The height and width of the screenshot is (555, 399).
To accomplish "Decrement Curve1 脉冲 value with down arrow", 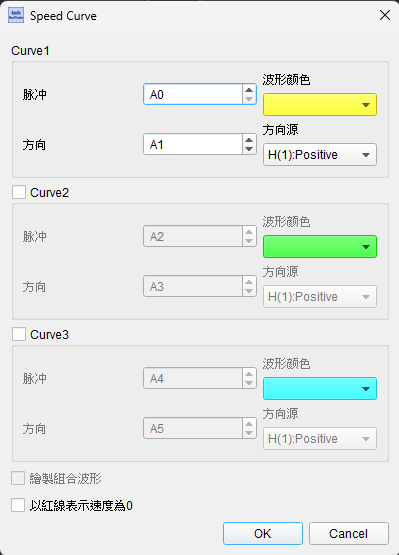I will click(249, 99).
